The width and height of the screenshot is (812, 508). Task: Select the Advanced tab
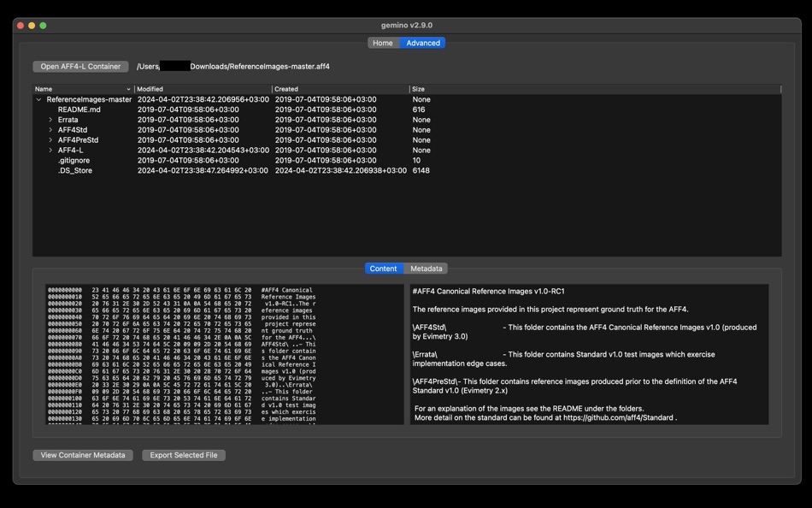pyautogui.click(x=422, y=43)
